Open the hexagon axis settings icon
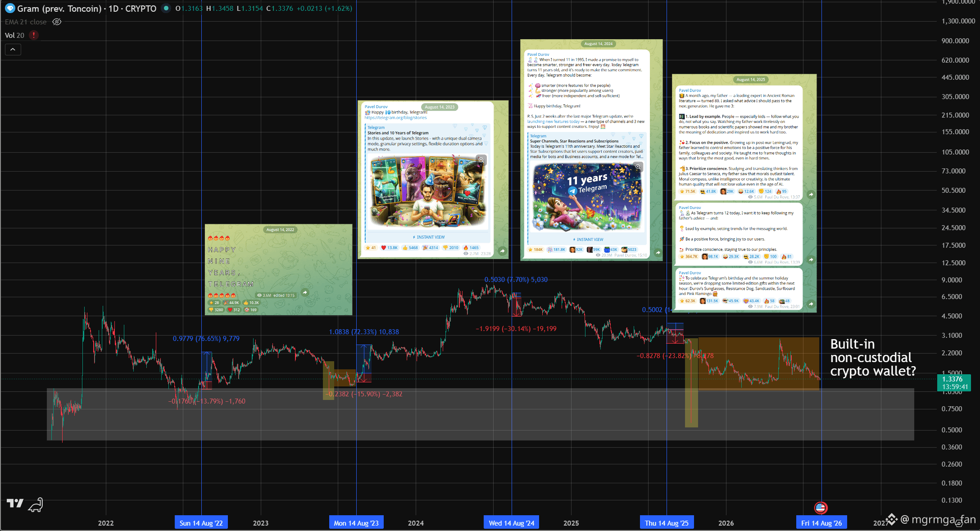Image resolution: width=980 pixels, height=531 pixels. [959, 523]
